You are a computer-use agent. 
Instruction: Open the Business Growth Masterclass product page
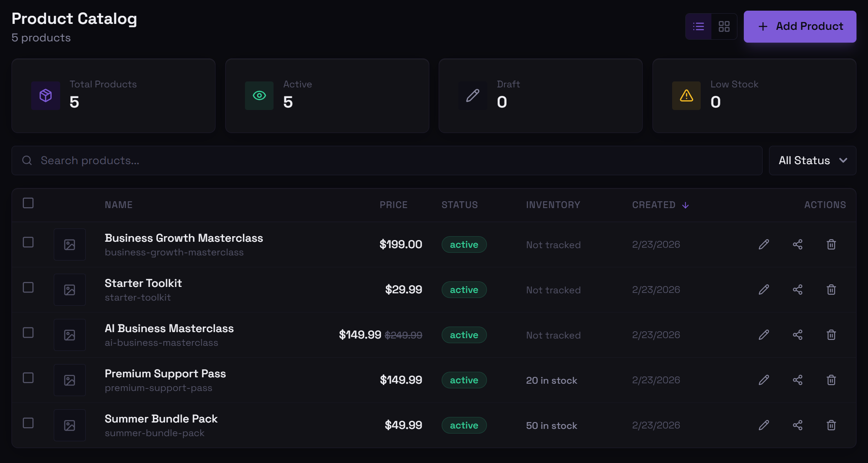pos(184,238)
